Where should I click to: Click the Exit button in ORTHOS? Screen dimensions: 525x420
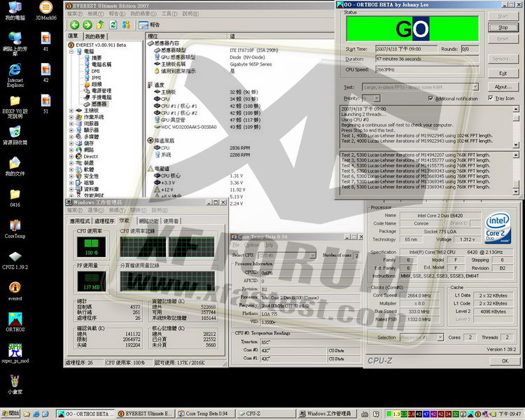click(503, 73)
